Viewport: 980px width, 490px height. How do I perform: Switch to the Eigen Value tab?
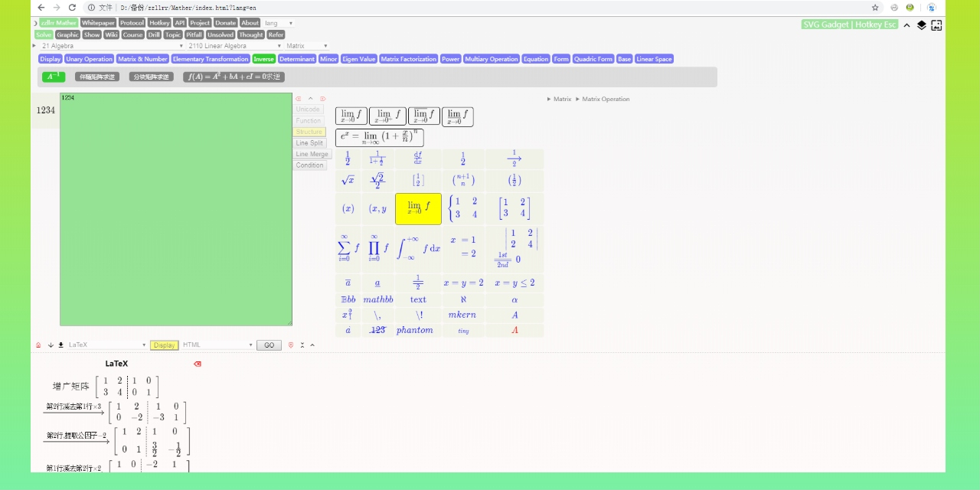pyautogui.click(x=358, y=59)
